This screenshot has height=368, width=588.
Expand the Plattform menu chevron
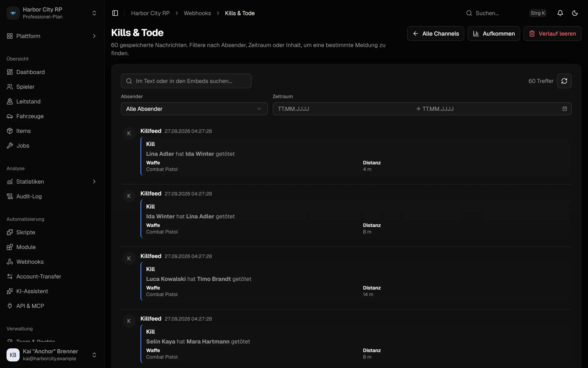click(94, 36)
